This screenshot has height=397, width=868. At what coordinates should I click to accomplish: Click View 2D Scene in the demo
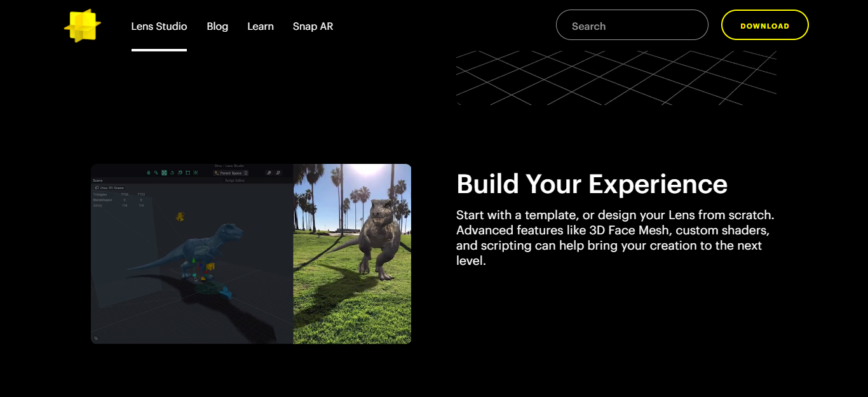click(x=109, y=188)
